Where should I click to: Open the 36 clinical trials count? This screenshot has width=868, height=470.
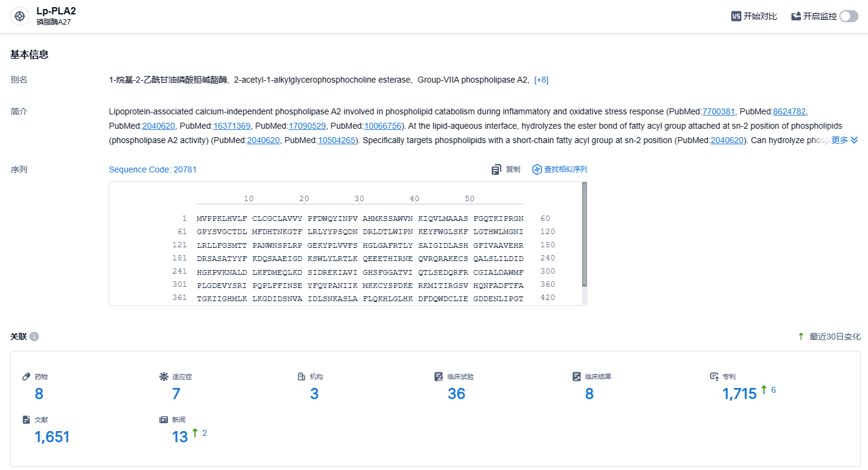pyautogui.click(x=456, y=393)
